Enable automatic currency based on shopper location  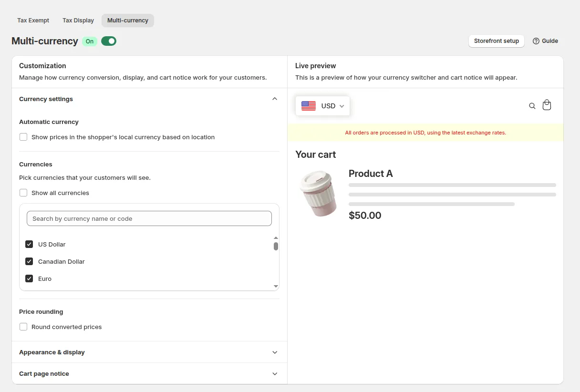[x=23, y=137]
